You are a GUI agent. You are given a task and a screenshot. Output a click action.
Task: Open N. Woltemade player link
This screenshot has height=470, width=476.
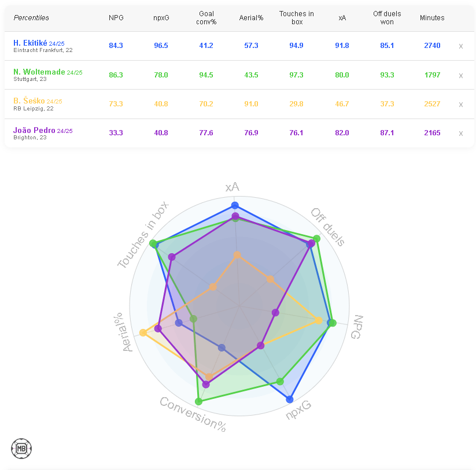tap(39, 72)
